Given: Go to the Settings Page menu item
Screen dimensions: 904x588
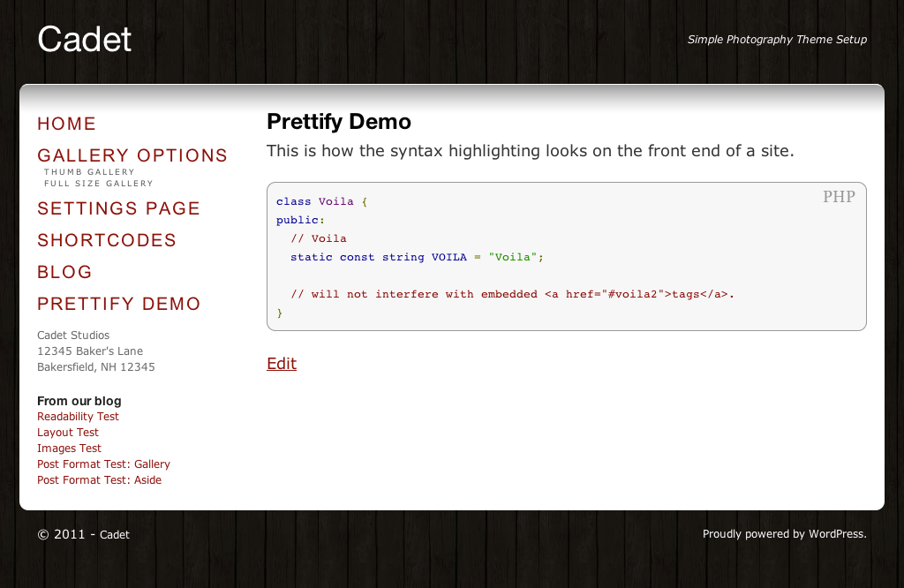Looking at the screenshot, I should coord(119,208).
